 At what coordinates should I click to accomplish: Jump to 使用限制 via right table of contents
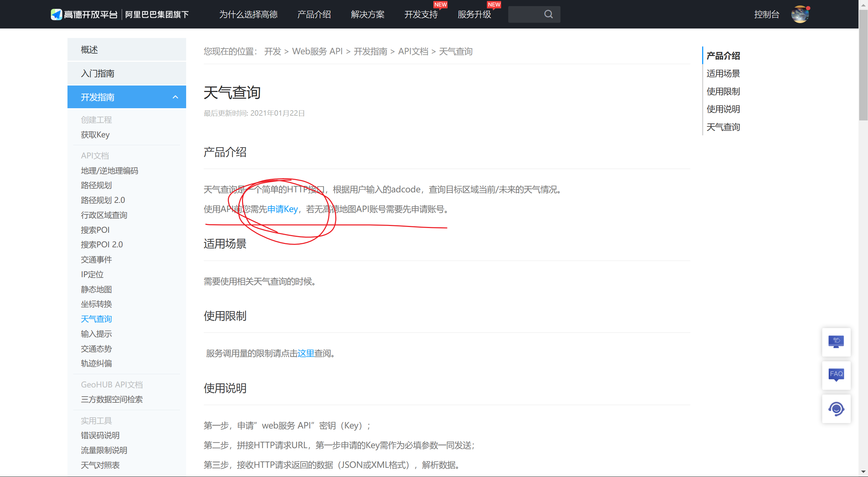point(723,91)
